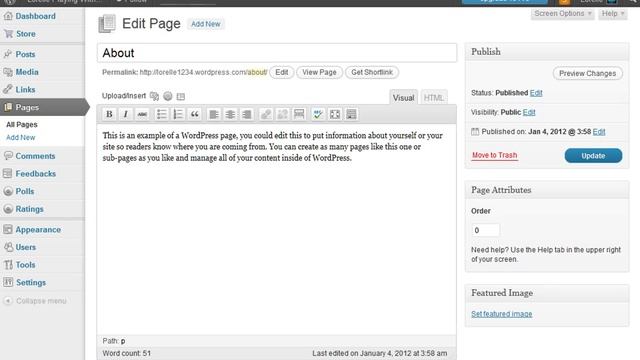The height and width of the screenshot is (360, 640).
Task: Click the page title field About
Action: 277,53
